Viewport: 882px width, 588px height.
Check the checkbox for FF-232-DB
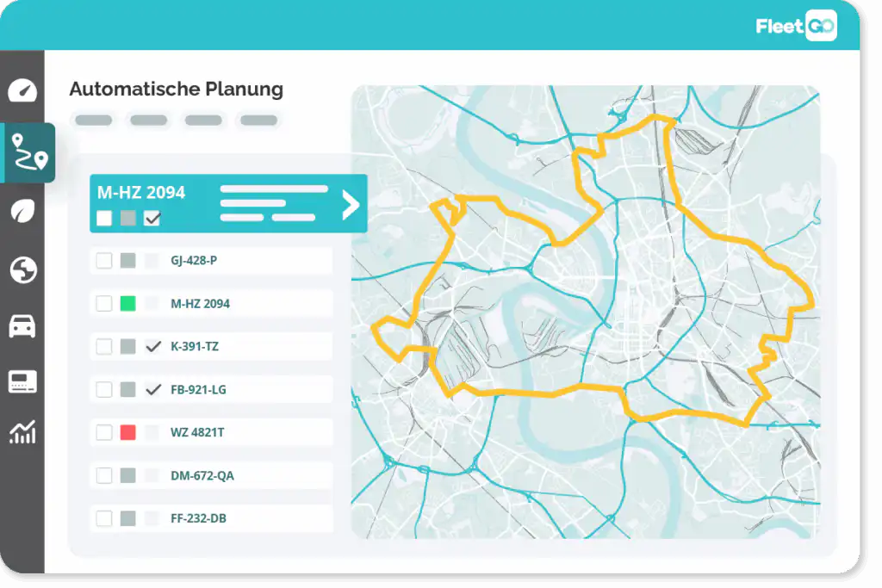point(104,518)
